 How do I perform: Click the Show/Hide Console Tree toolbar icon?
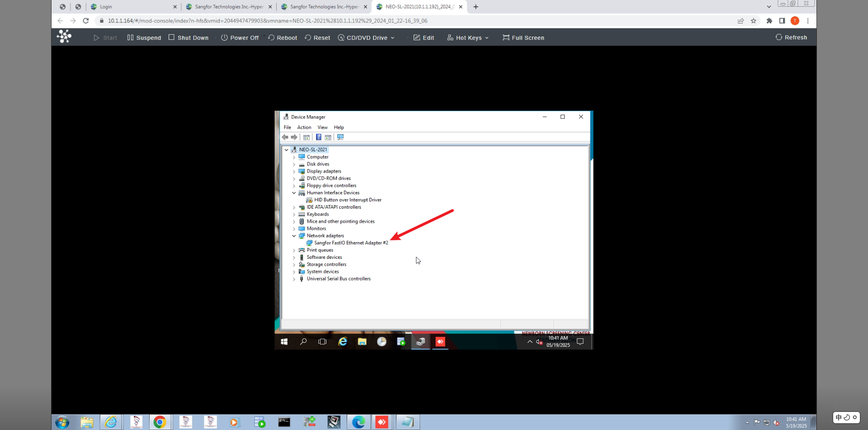307,137
